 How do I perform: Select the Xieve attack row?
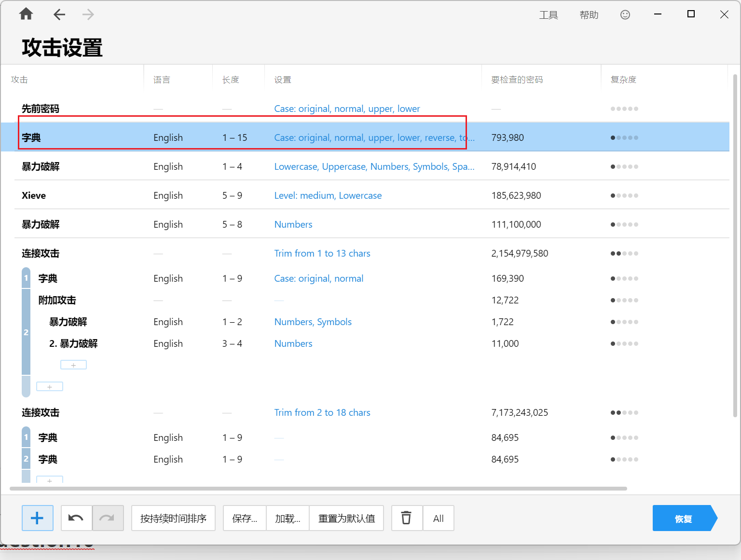coord(34,195)
